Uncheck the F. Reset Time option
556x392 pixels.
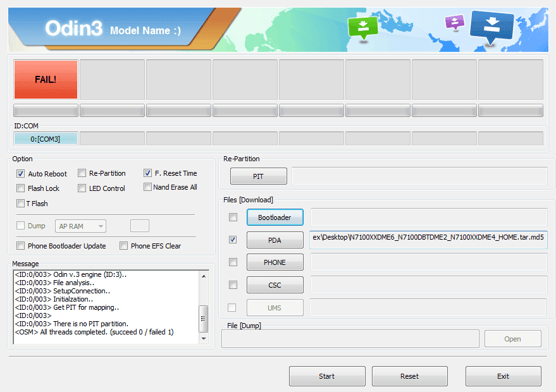coord(147,173)
